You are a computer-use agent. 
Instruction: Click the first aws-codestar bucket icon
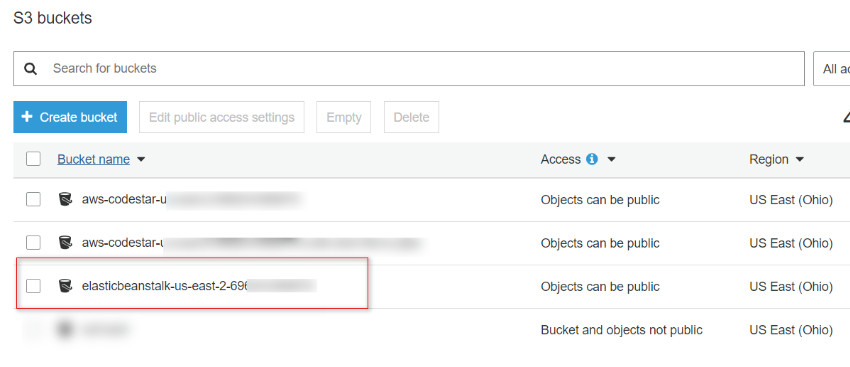tap(65, 199)
